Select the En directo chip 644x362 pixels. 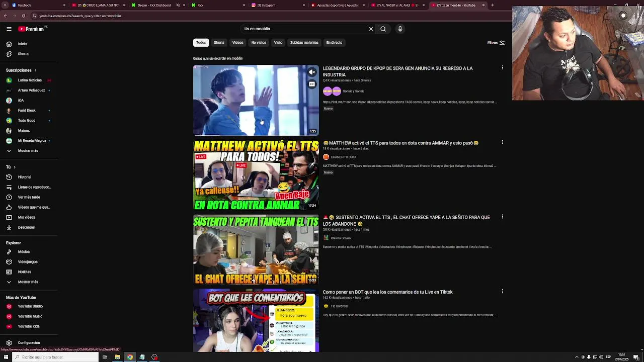pyautogui.click(x=334, y=43)
